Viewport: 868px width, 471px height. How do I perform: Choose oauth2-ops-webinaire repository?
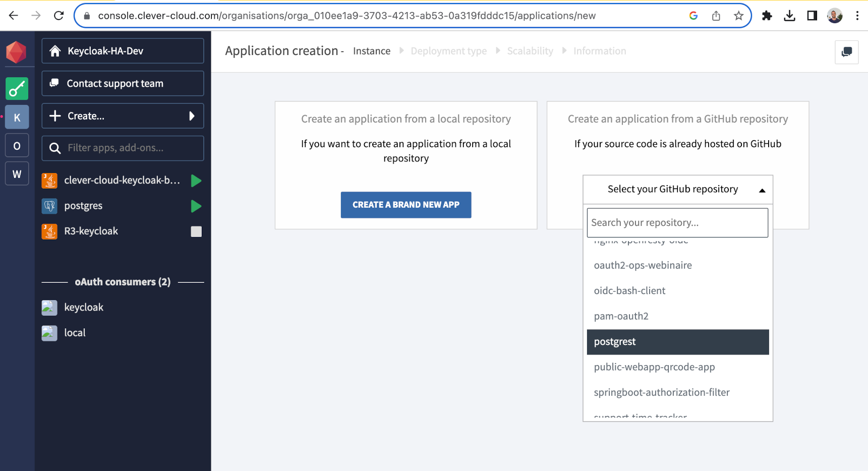coord(678,265)
